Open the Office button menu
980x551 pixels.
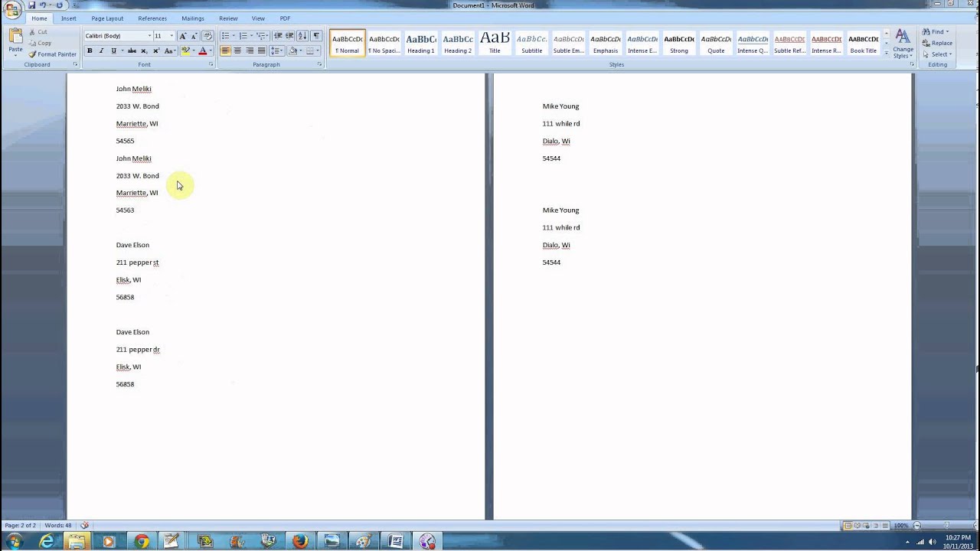pyautogui.click(x=11, y=9)
